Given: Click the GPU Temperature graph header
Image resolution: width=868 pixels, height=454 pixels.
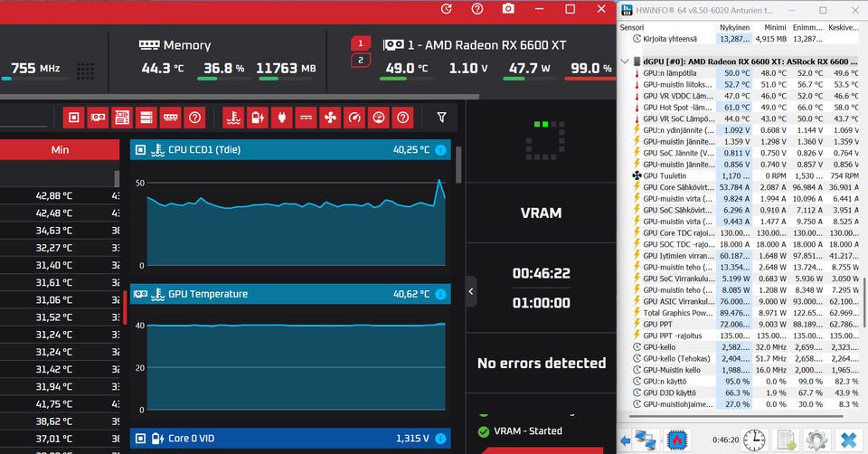Looking at the screenshot, I should 290,294.
